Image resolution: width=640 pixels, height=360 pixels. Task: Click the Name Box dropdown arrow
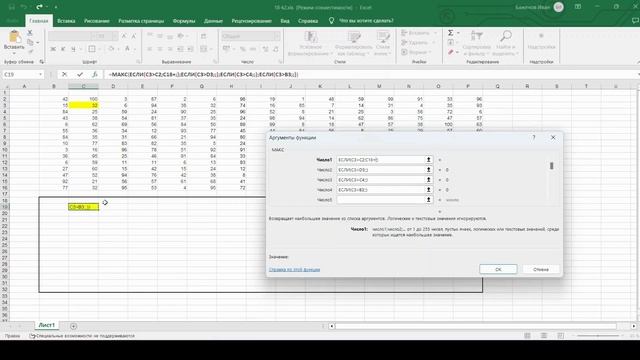tap(40, 75)
